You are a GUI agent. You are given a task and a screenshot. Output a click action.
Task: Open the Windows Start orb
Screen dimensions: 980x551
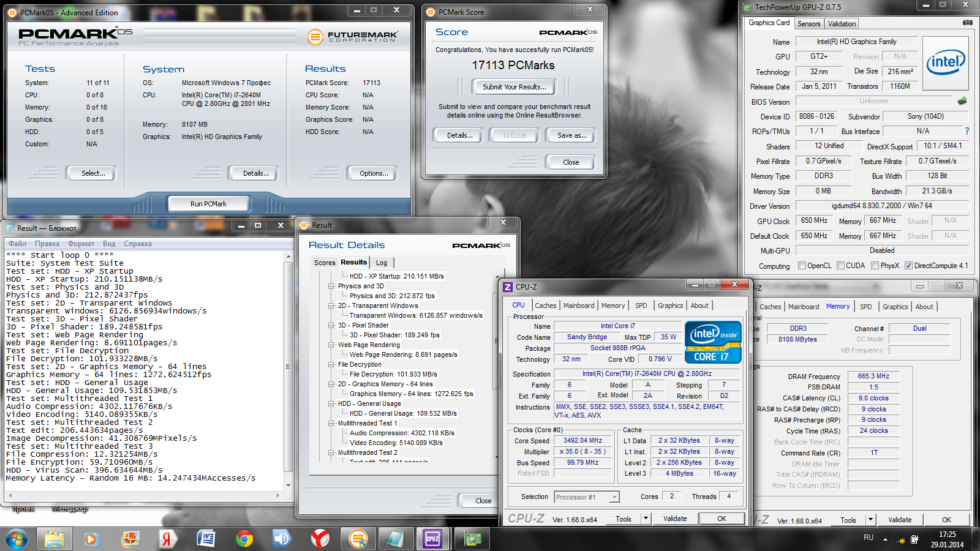17,539
